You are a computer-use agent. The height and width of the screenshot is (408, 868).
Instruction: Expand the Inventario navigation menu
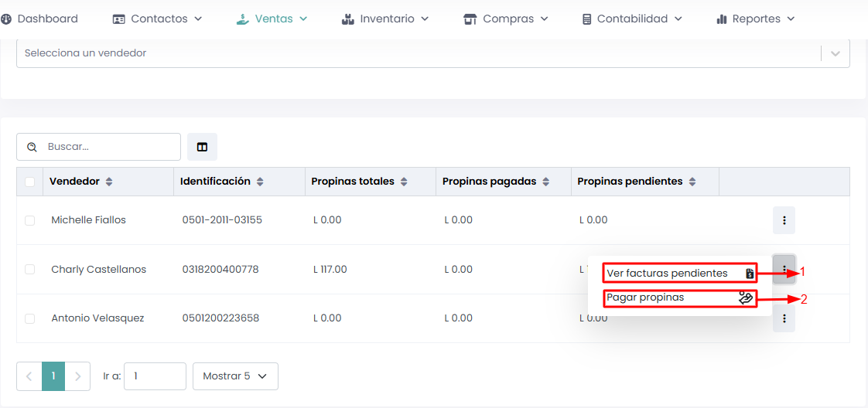tap(385, 19)
